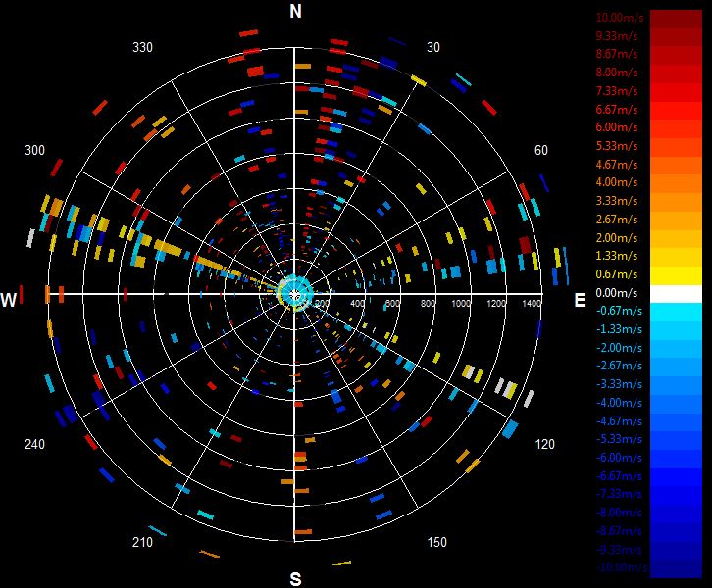Click the 2.00m/s legend label
Screen dimensions: 712x588
(x=617, y=238)
